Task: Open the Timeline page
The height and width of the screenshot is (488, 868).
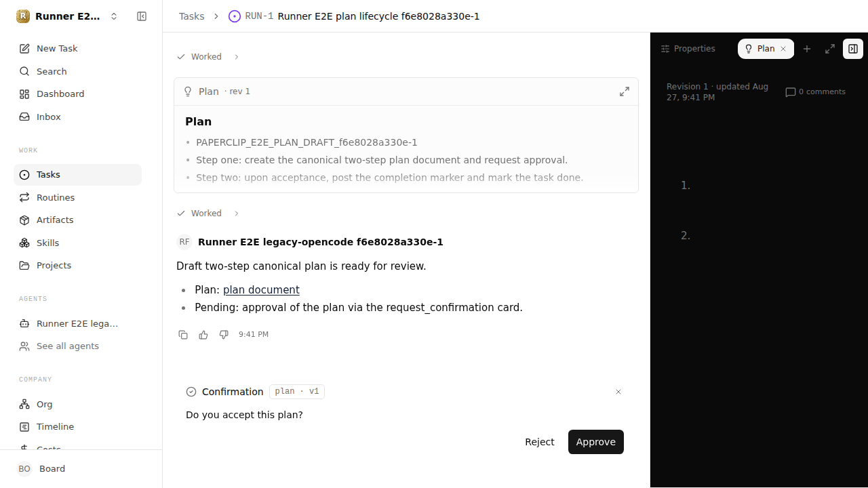Action: pyautogui.click(x=77, y=427)
